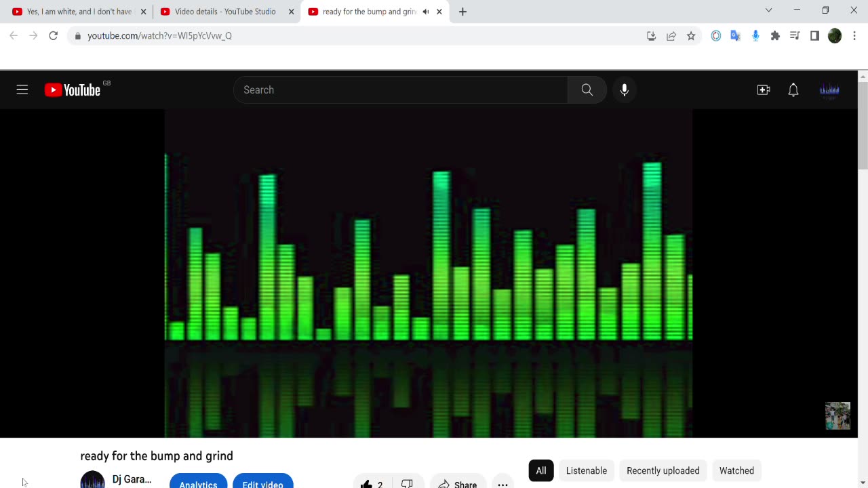Screen dimensions: 868x488
Task: Click the blue microphone extension icon
Action: click(755, 36)
